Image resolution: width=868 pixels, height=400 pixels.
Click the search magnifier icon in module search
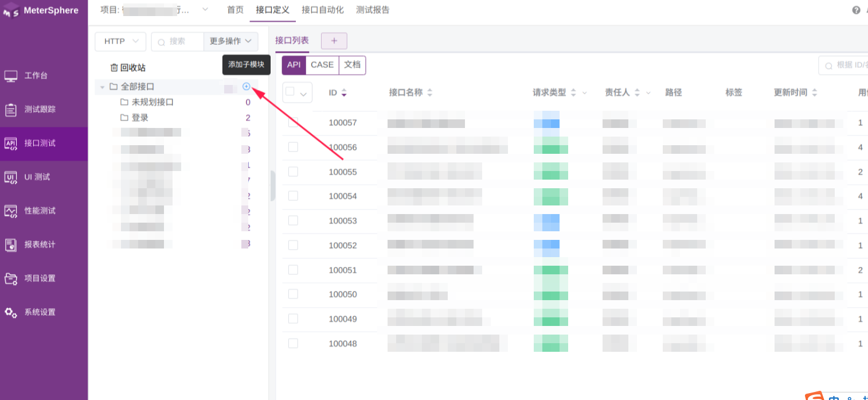[161, 42]
